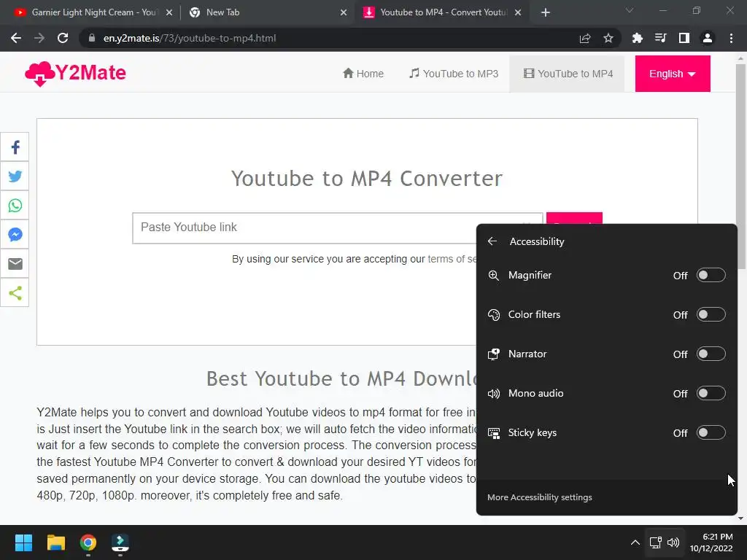Open the green share options icon
The image size is (747, 560).
point(15,293)
